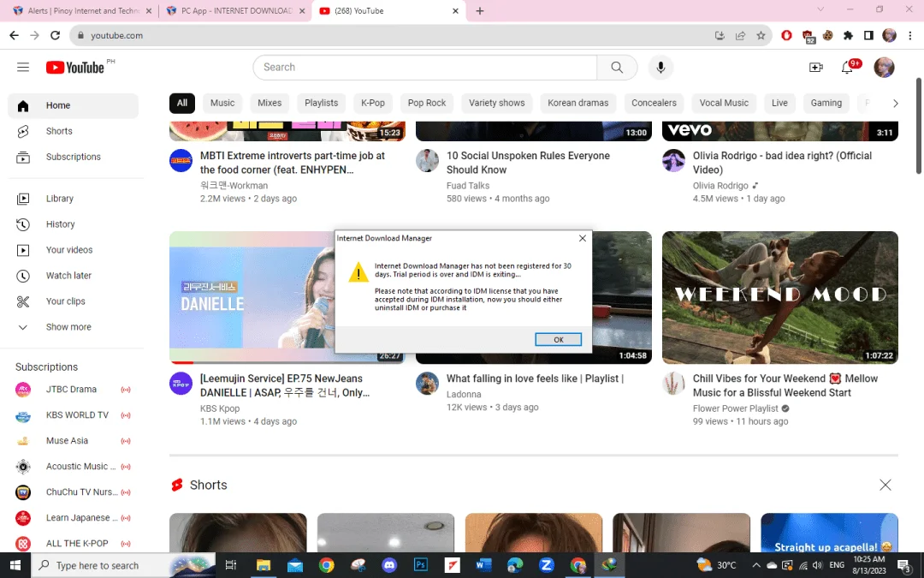The height and width of the screenshot is (578, 924).
Task: Open Discord from taskbar
Action: tap(389, 565)
